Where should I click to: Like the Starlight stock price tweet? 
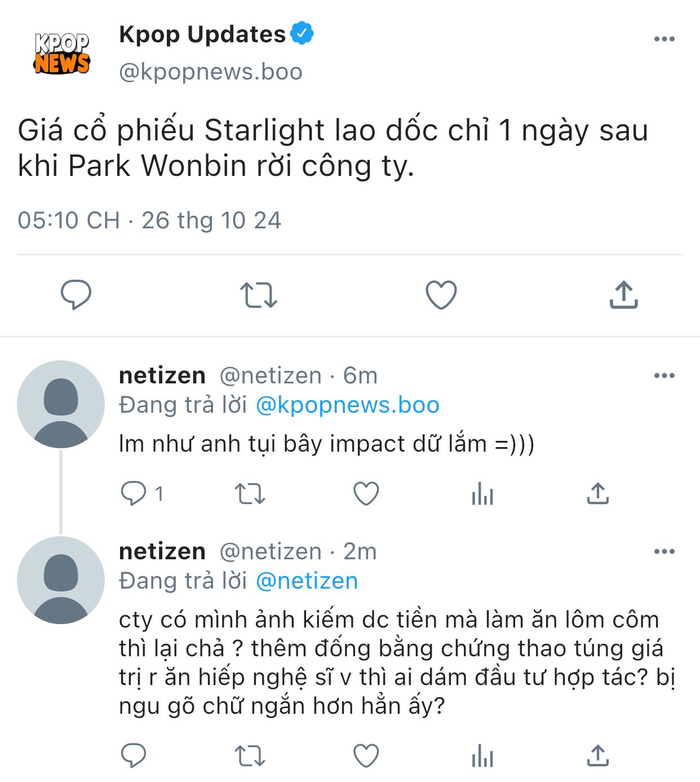441,295
